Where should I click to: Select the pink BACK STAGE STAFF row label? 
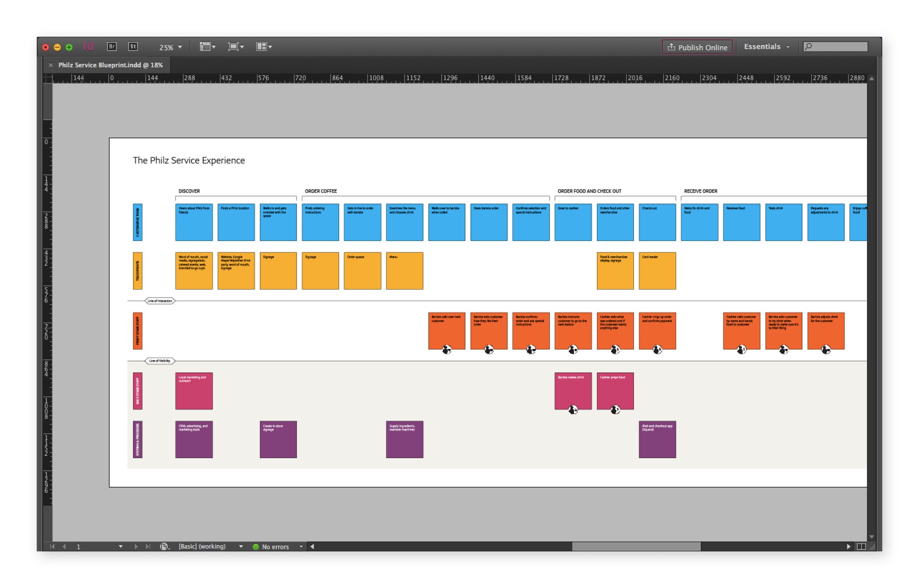click(138, 391)
